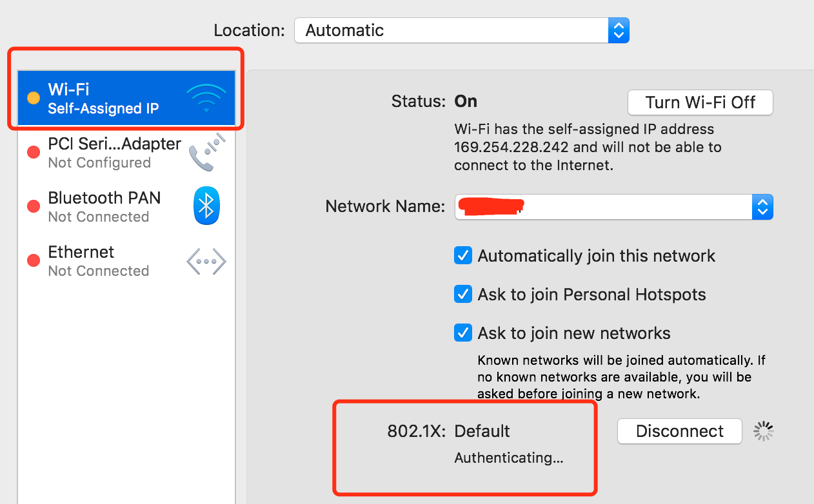Click the red dot next to Bluetooth PAN
The image size is (814, 504).
tap(33, 206)
